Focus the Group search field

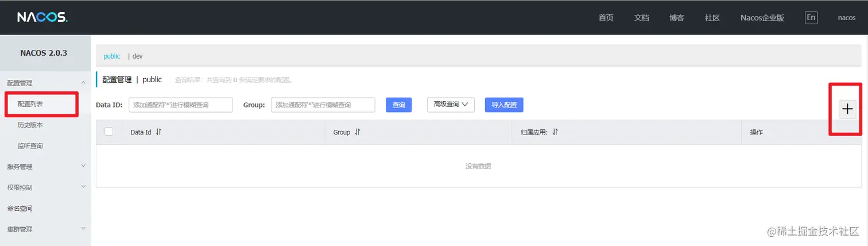[323, 105]
